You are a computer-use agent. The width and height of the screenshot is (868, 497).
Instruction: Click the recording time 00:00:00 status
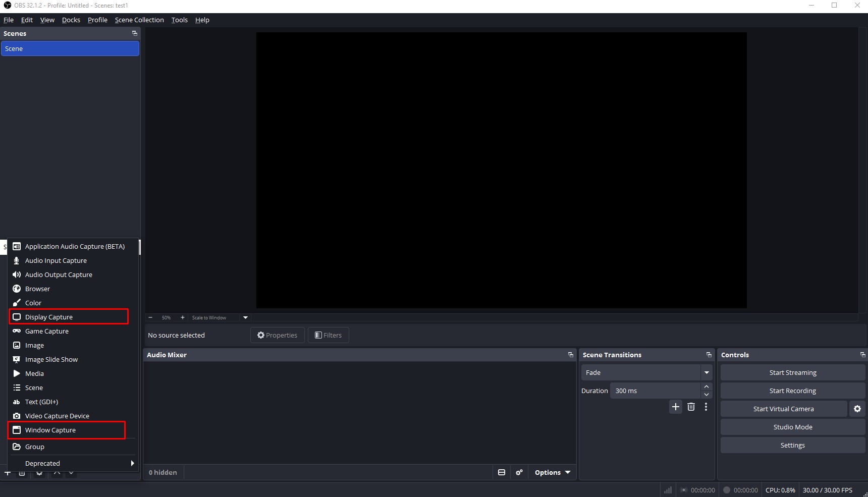745,490
